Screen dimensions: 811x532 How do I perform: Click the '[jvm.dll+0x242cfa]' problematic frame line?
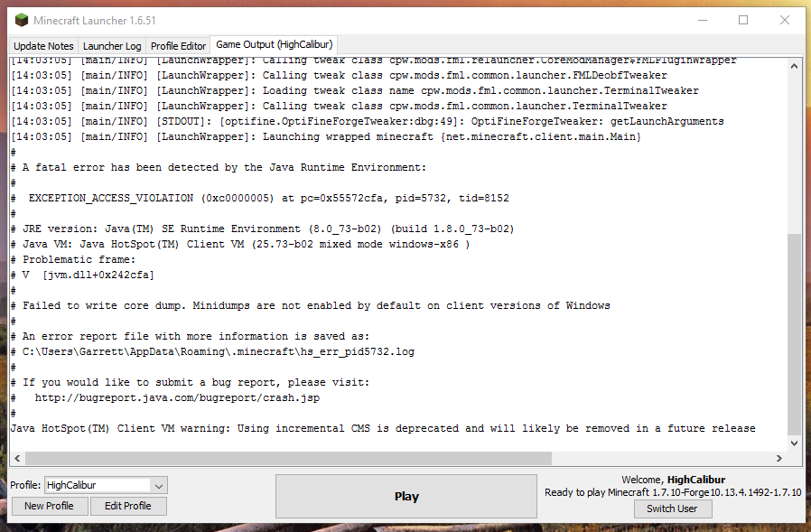click(83, 275)
